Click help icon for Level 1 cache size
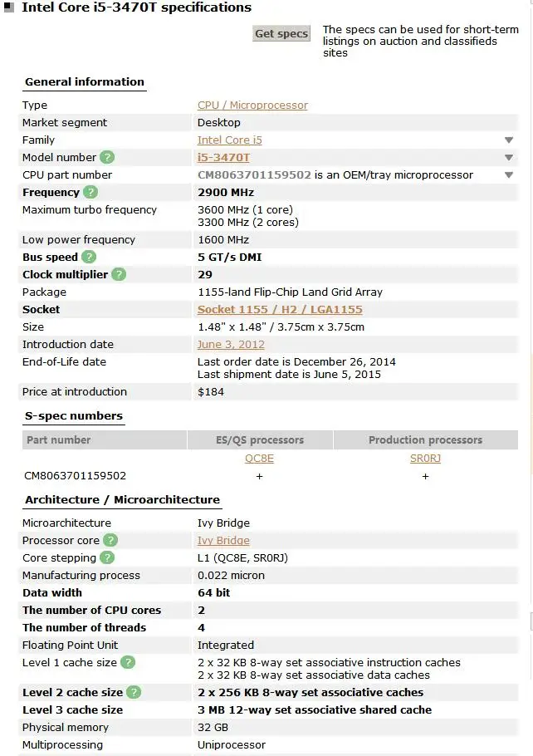The height and width of the screenshot is (756, 533). (128, 662)
